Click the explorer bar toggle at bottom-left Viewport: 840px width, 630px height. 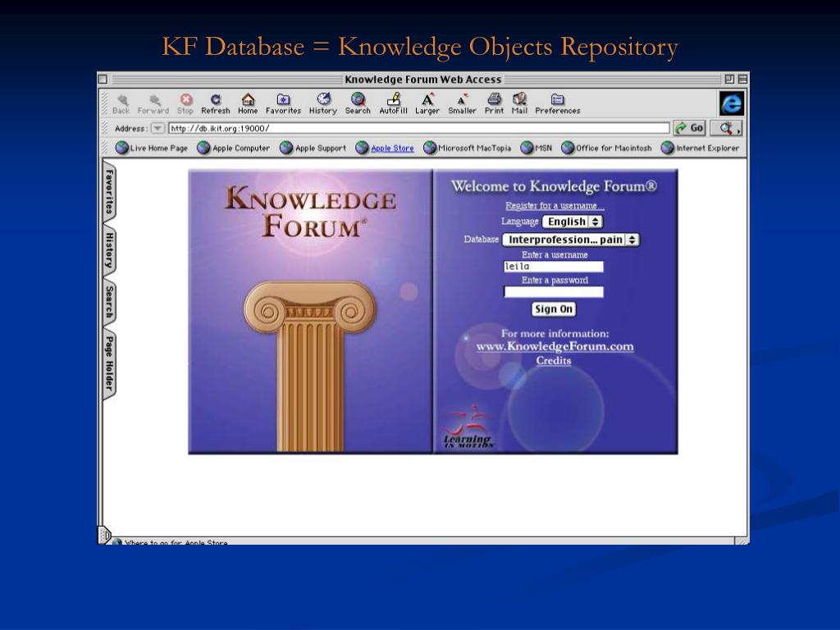point(104,535)
